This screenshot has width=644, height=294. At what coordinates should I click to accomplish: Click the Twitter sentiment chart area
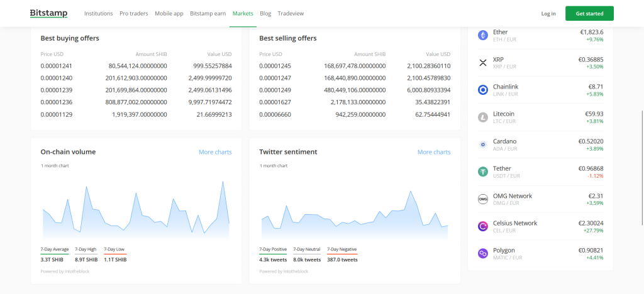point(355,214)
